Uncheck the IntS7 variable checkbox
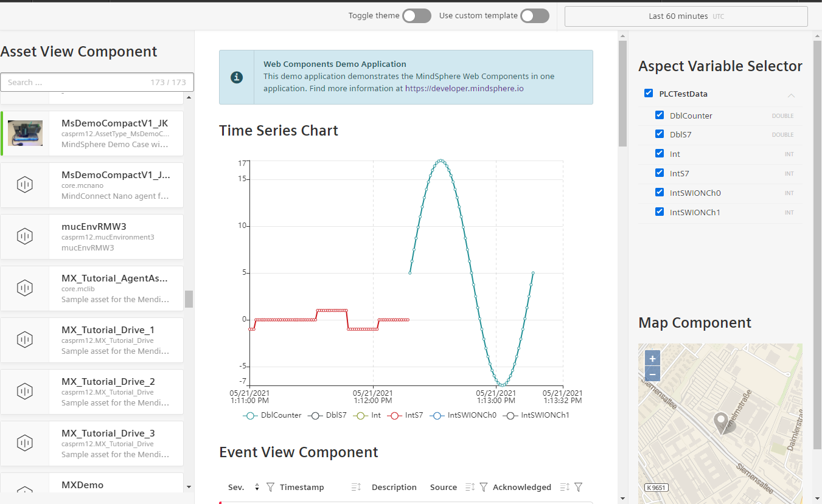 point(660,173)
